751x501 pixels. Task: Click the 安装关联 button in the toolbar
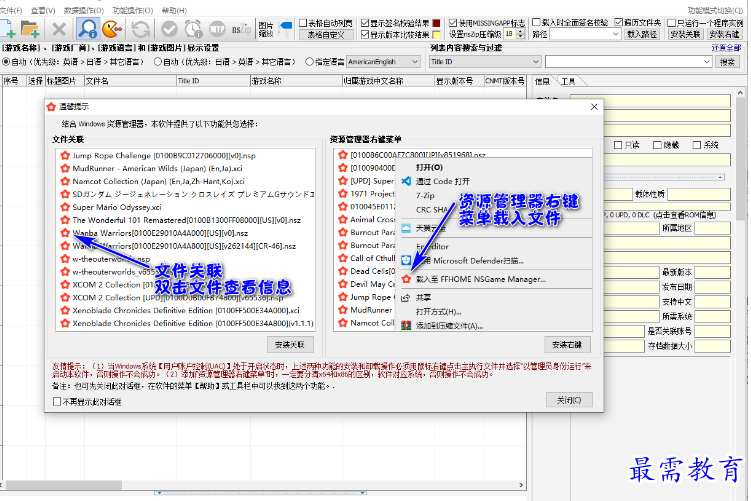[x=685, y=34]
